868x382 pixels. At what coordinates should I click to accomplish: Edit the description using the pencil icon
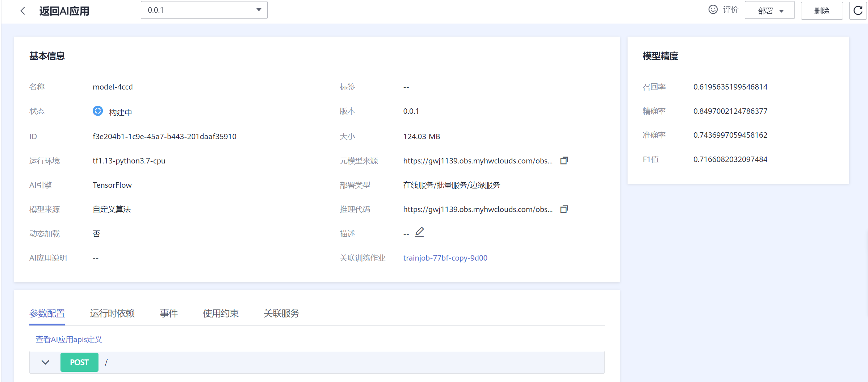[419, 232]
